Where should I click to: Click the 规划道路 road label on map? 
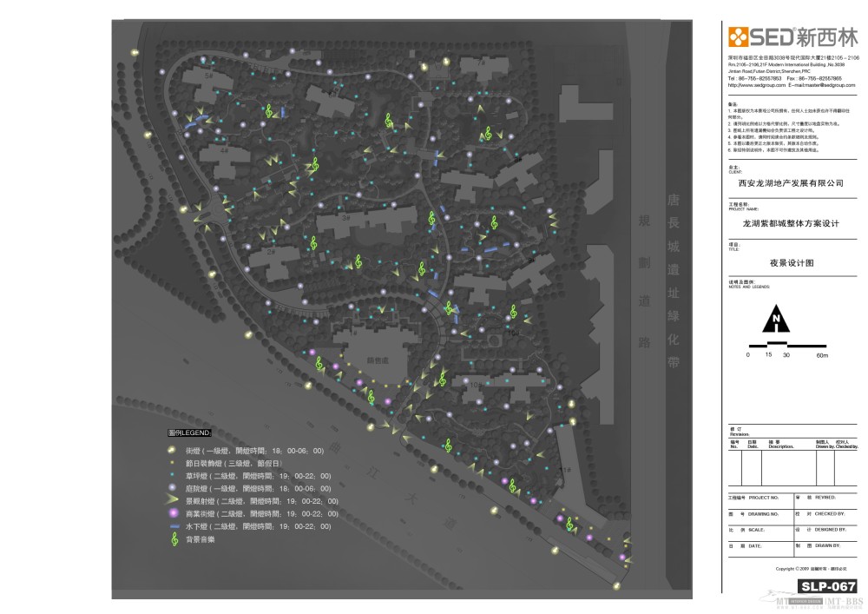(644, 280)
